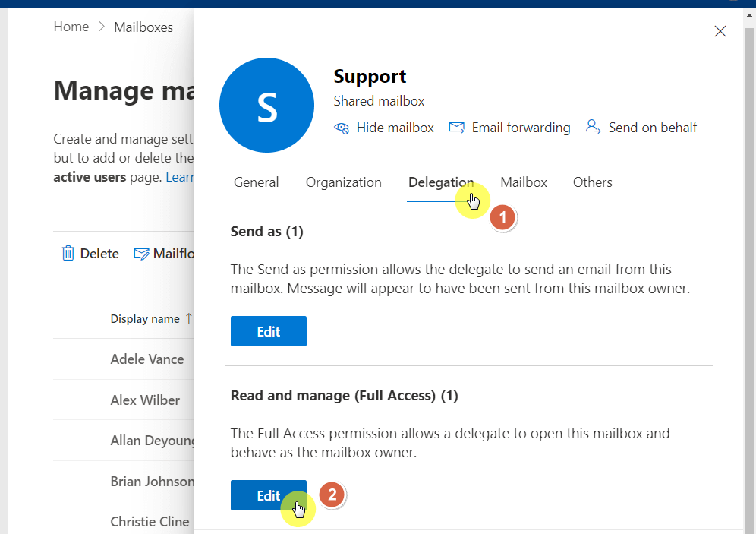
Task: Open Email forwarding settings link
Action: 521,128
